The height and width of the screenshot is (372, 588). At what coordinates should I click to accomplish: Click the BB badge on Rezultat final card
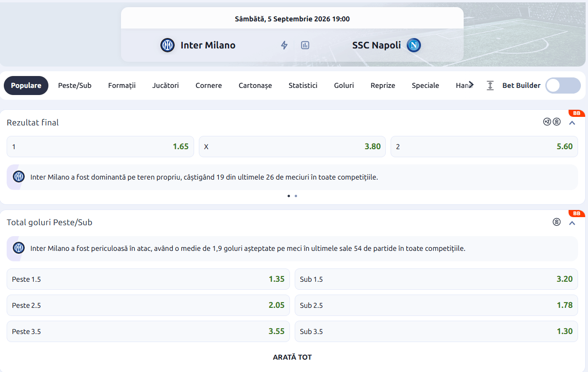coord(577,114)
